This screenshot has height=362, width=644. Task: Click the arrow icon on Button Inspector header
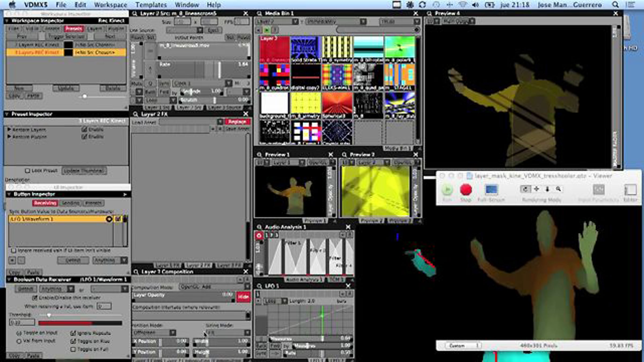click(125, 194)
